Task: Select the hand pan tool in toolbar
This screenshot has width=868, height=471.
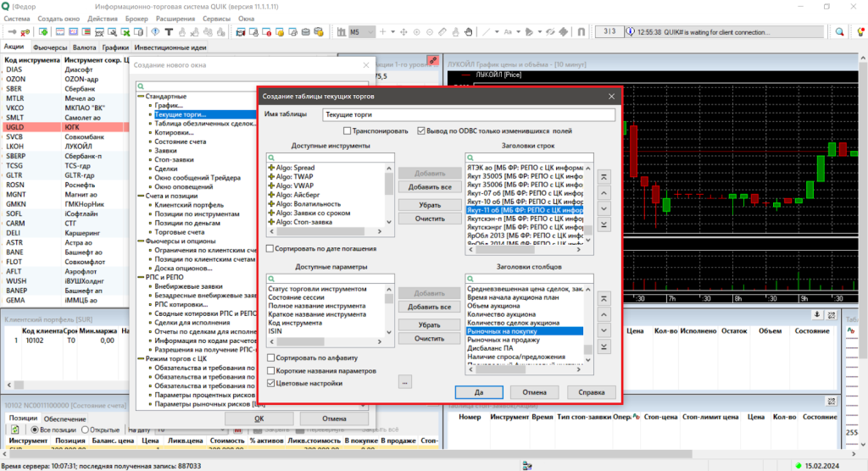Action: (468, 32)
